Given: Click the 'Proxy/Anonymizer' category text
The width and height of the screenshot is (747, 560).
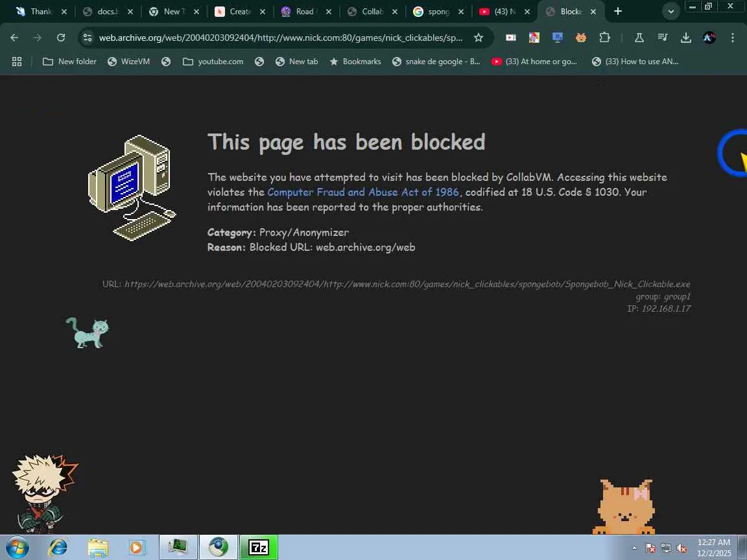Looking at the screenshot, I should [304, 233].
